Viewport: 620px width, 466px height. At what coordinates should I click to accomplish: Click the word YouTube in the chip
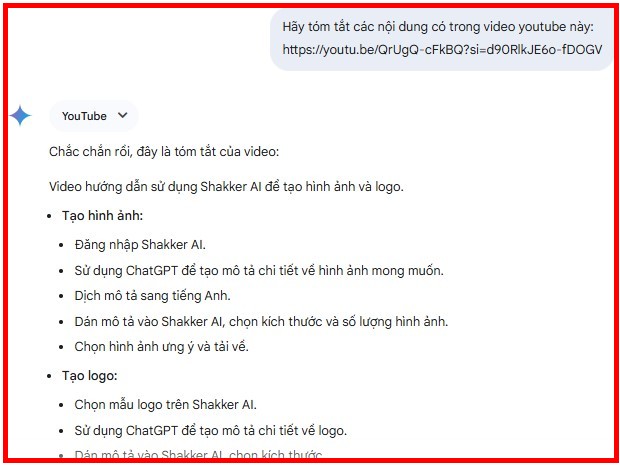(84, 116)
